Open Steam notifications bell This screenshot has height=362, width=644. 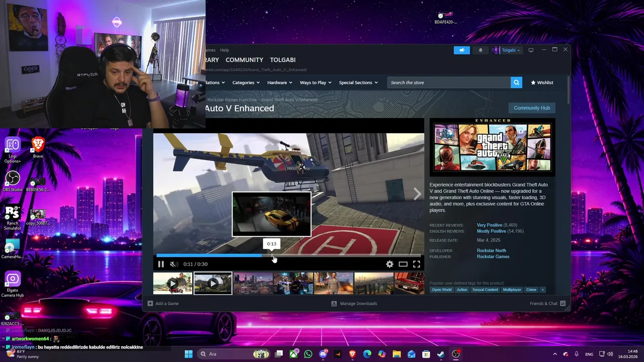tap(480, 50)
